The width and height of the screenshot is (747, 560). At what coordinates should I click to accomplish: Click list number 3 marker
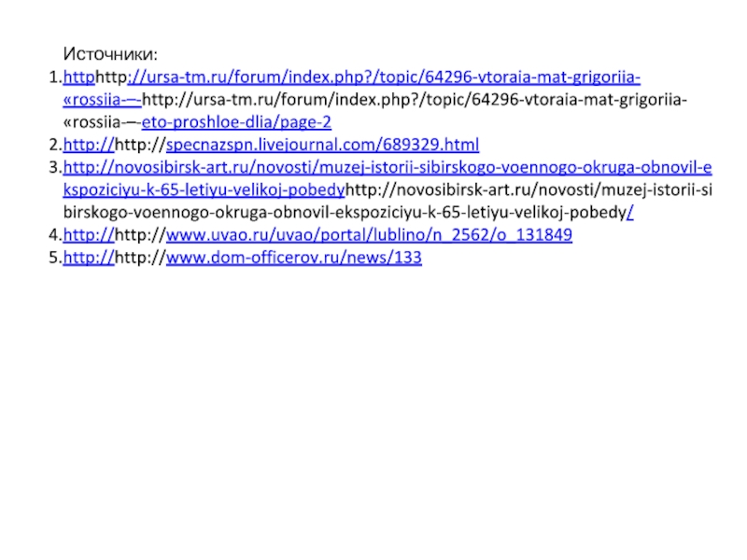point(55,168)
